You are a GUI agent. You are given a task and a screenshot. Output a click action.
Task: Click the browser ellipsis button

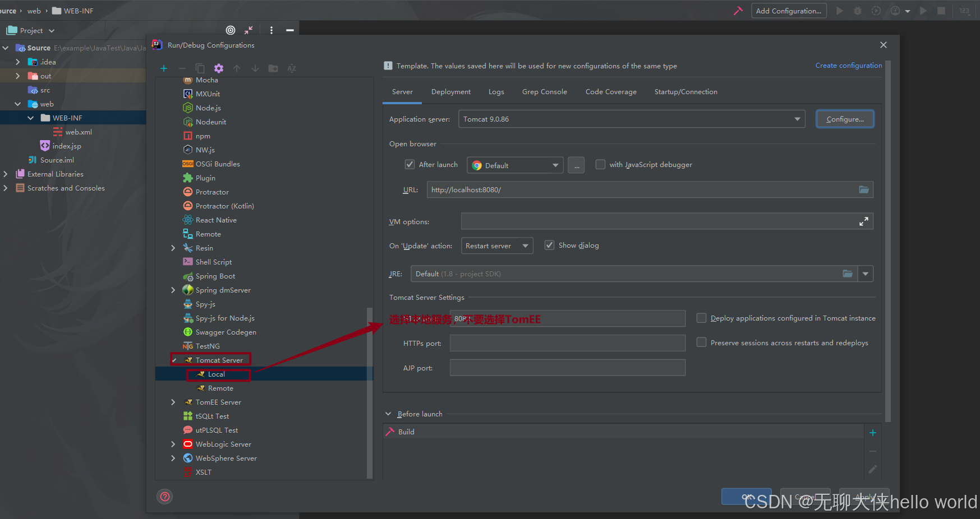point(576,165)
